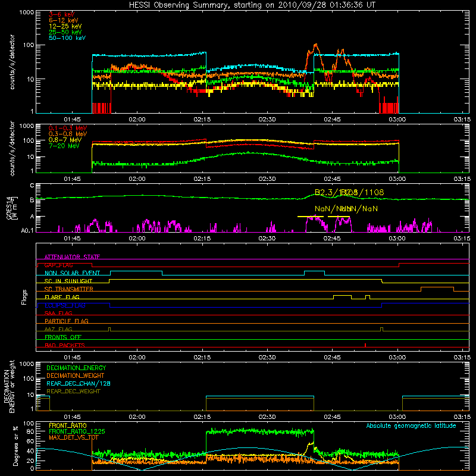Image resolution: width=476 pixels, height=476 pixels.
Task: Select the 12-25 keV legend label
Action: [65, 26]
